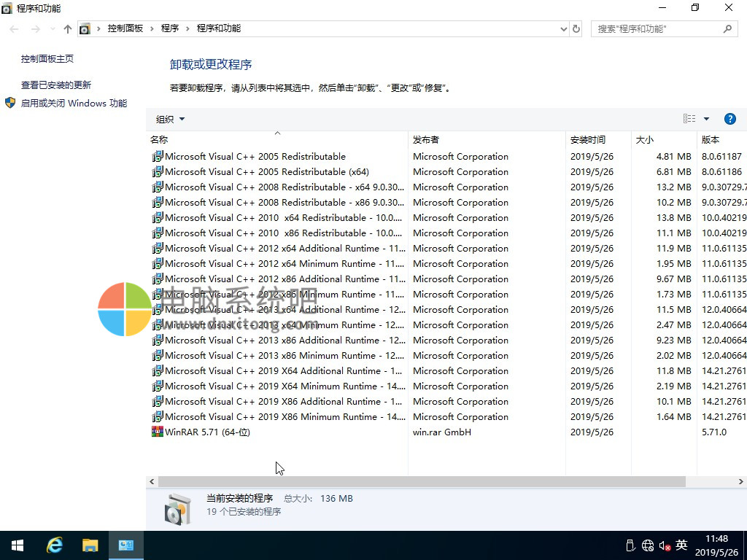Select Visual C++ 2005 Redistributable (x64) row
Screen dimensions: 747x560
(x=446, y=172)
